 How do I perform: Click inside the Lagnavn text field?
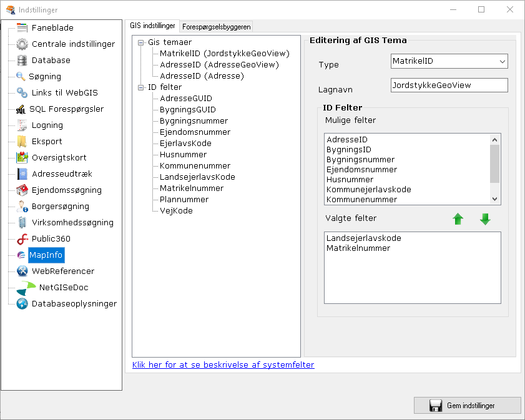pos(449,85)
